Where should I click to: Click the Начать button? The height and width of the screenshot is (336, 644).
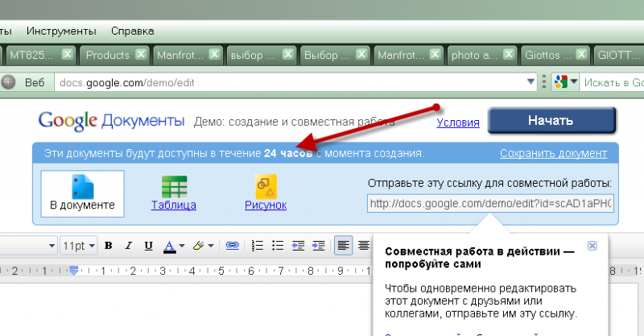[551, 121]
